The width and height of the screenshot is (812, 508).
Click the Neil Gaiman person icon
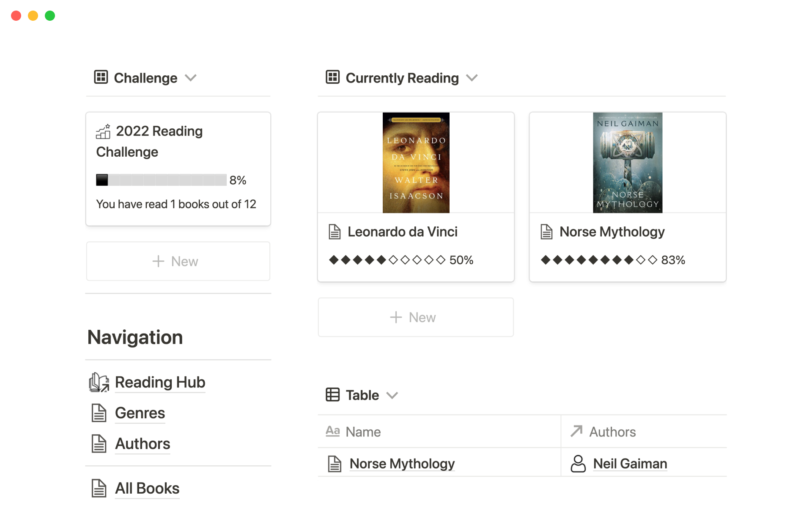(x=578, y=464)
